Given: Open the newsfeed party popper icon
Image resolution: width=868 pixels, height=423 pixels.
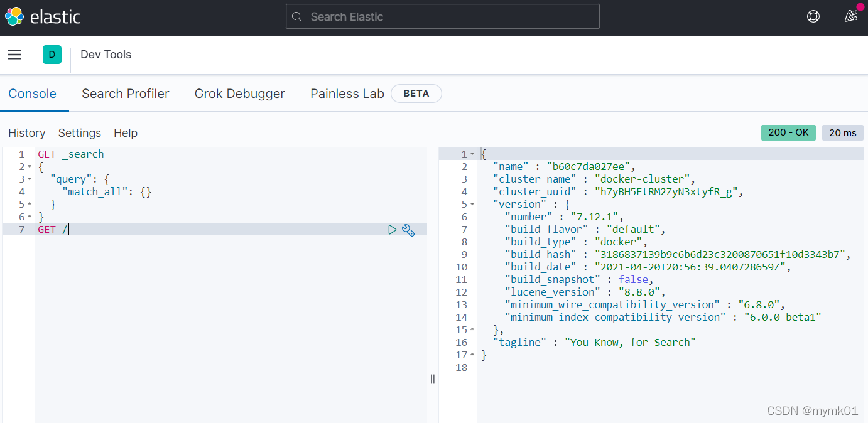Looking at the screenshot, I should click(851, 16).
